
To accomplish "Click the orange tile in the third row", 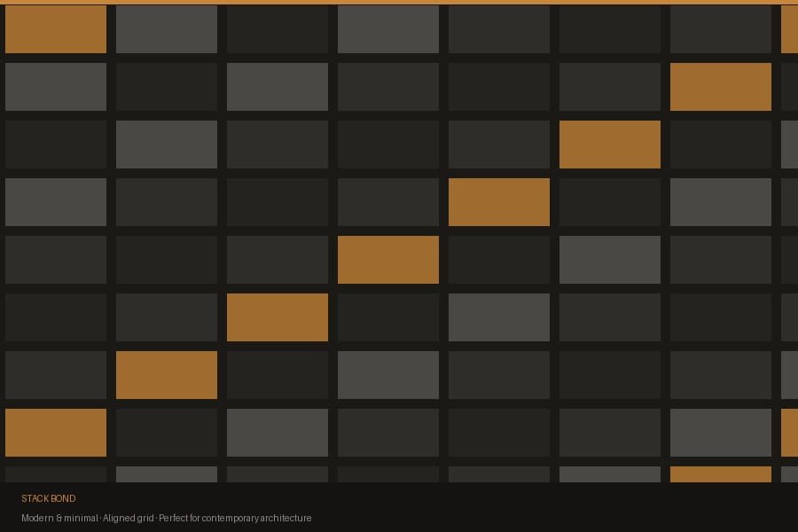I will [x=609, y=145].
